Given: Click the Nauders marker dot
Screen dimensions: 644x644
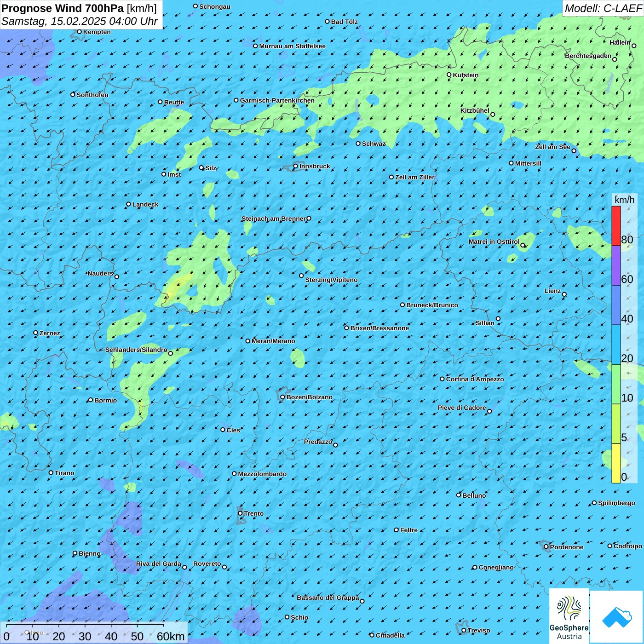Looking at the screenshot, I should (117, 276).
